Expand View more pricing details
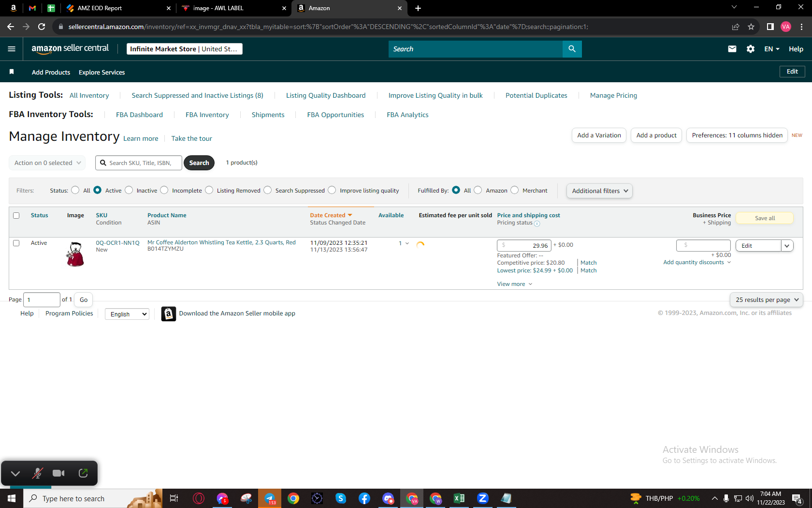Viewport: 812px width, 508px height. (x=514, y=284)
